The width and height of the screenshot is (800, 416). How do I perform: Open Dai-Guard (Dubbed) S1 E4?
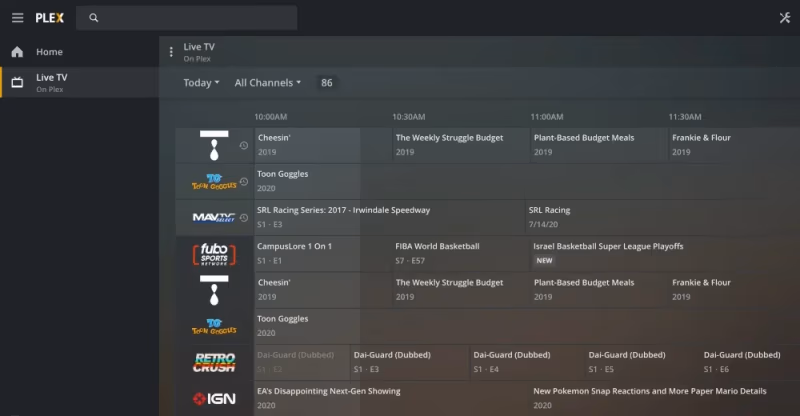[x=528, y=363]
